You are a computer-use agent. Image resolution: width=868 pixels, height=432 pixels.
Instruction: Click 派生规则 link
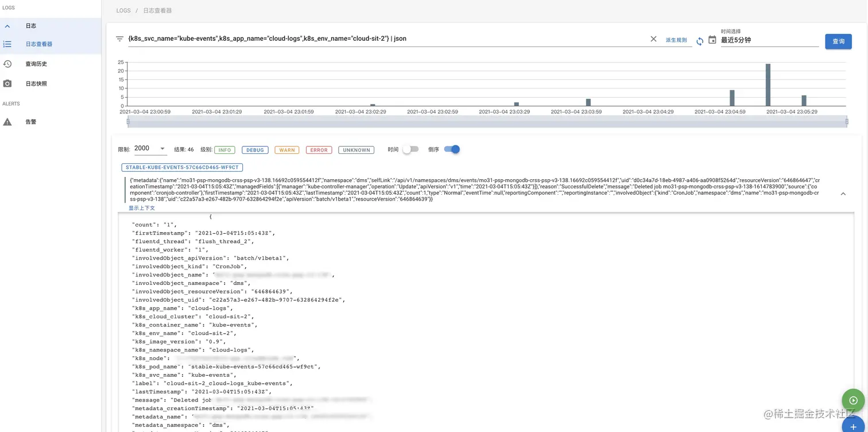[676, 40]
